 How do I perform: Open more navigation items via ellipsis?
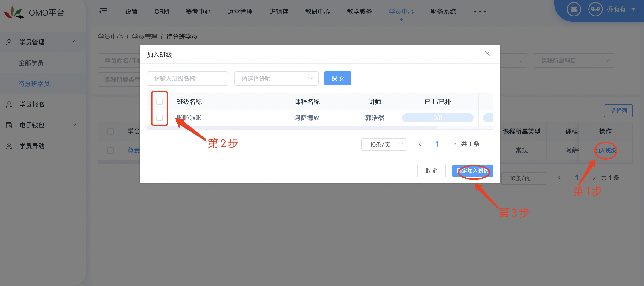click(480, 12)
